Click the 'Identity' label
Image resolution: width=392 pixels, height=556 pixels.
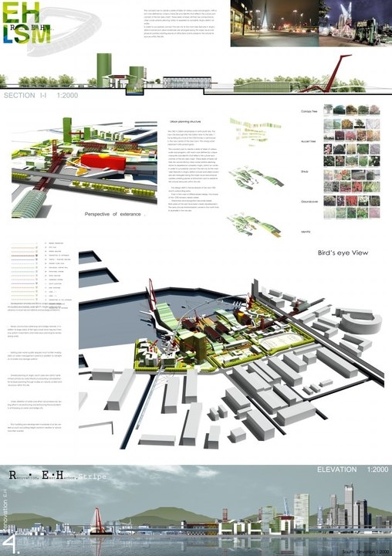[x=306, y=232]
